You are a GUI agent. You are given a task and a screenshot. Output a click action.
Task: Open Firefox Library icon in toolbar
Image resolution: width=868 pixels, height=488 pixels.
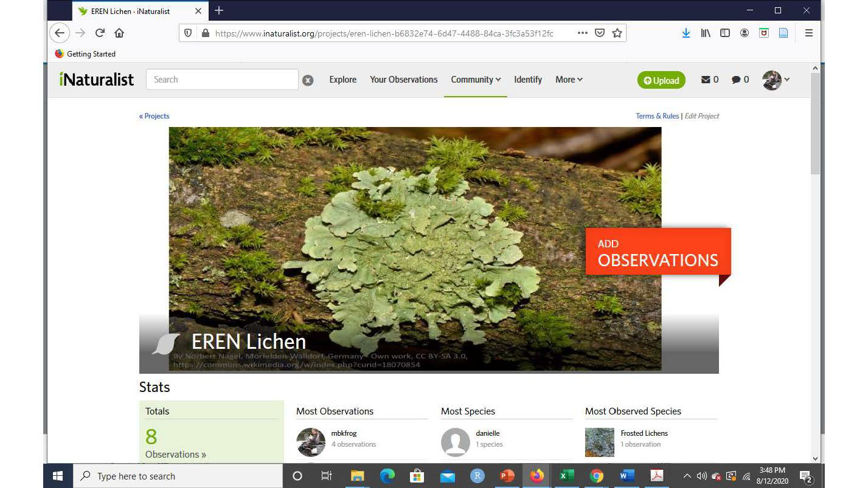click(705, 33)
